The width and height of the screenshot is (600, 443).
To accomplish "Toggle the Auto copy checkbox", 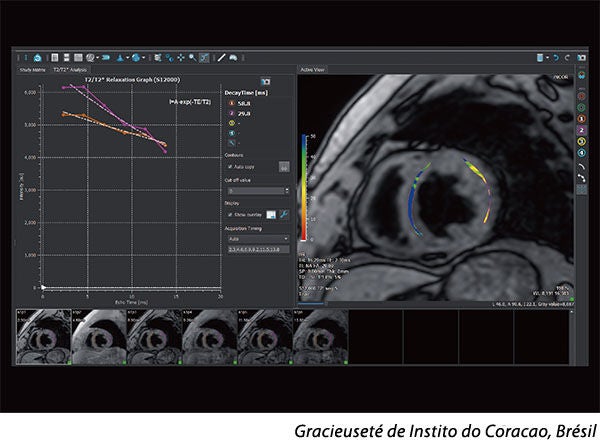I will [230, 167].
